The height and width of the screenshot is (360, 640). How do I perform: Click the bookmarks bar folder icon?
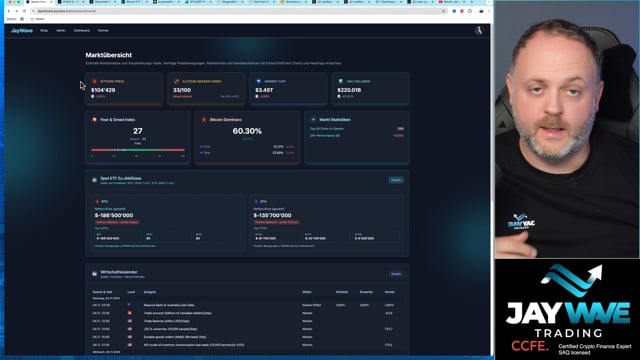32,19
